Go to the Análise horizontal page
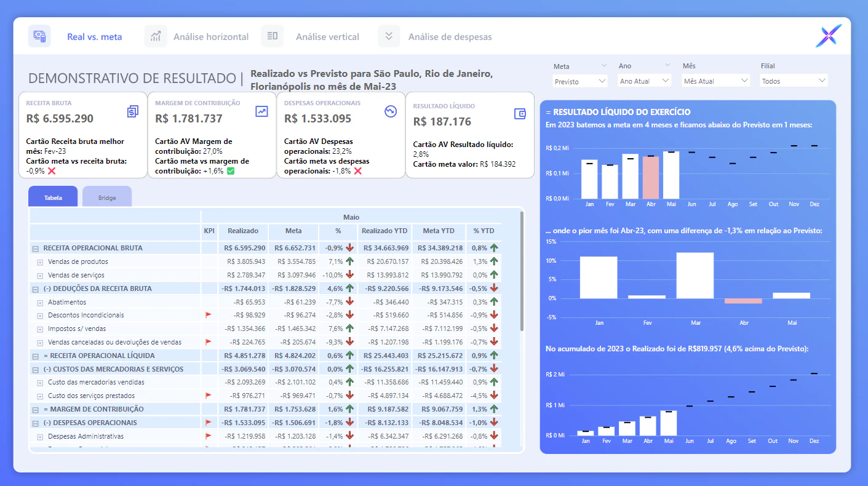The width and height of the screenshot is (868, 486). [x=211, y=37]
